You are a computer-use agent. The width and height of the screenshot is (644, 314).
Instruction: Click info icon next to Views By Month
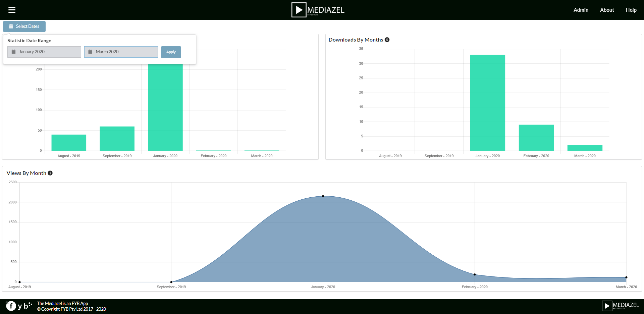50,173
